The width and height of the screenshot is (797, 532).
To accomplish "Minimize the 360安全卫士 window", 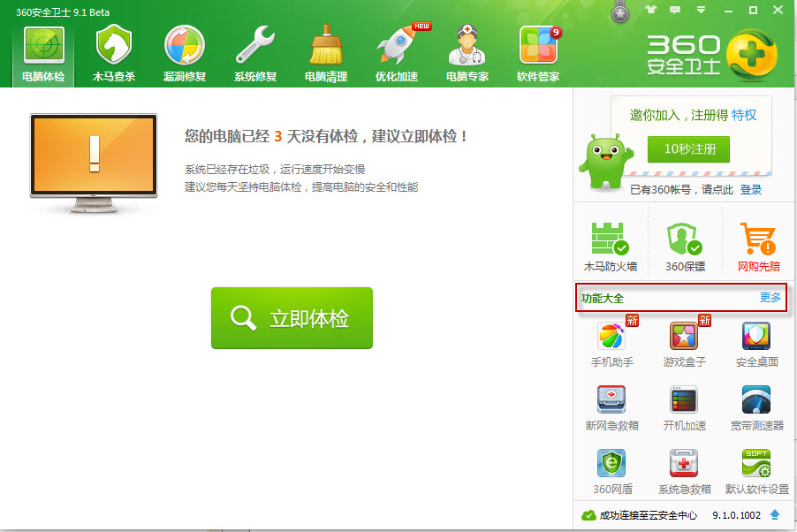I will pyautogui.click(x=728, y=11).
